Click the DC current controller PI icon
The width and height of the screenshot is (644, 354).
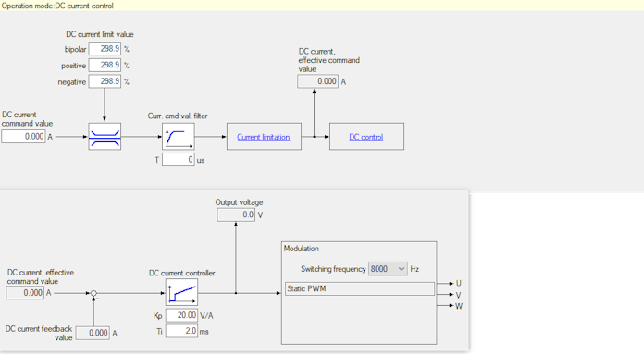coord(181,292)
